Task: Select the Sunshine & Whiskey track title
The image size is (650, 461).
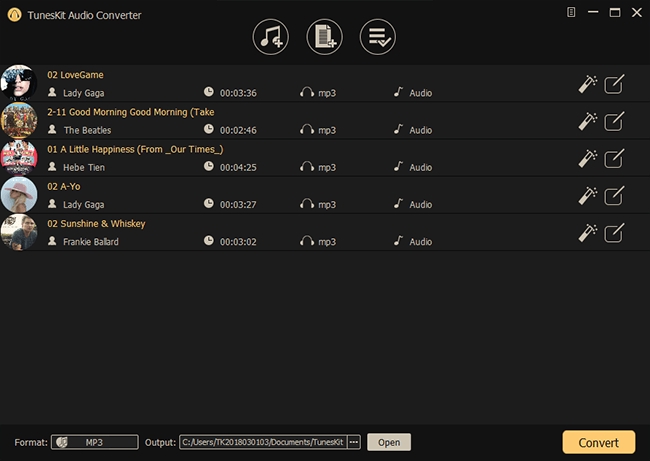Action: click(x=96, y=223)
